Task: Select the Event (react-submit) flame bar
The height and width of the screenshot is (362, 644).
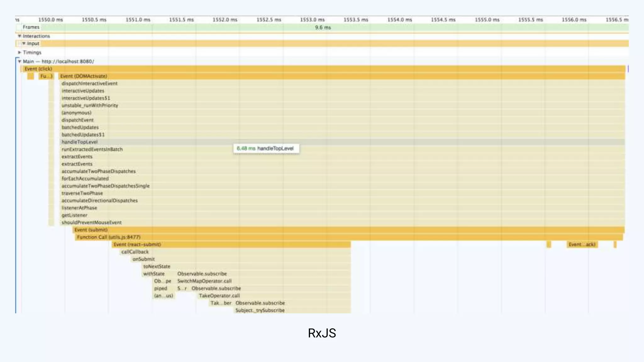Action: (231, 244)
